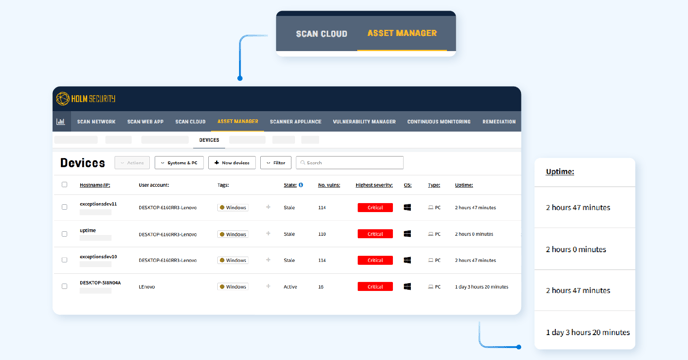The image size is (688, 360).
Task: Click '1 day 3 hours 20 minutes' in table
Action: tap(481, 287)
